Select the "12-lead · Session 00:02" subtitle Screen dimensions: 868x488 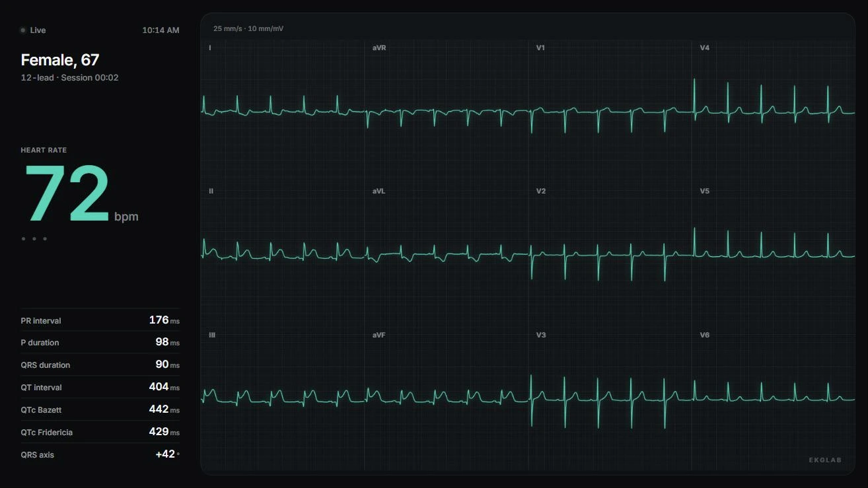pyautogui.click(x=70, y=78)
